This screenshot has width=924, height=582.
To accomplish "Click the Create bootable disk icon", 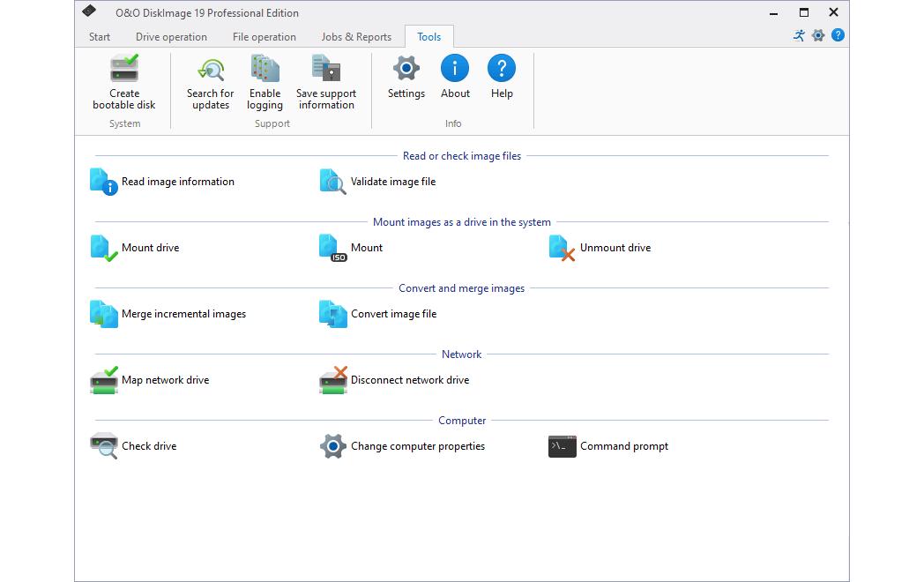I will tap(124, 69).
